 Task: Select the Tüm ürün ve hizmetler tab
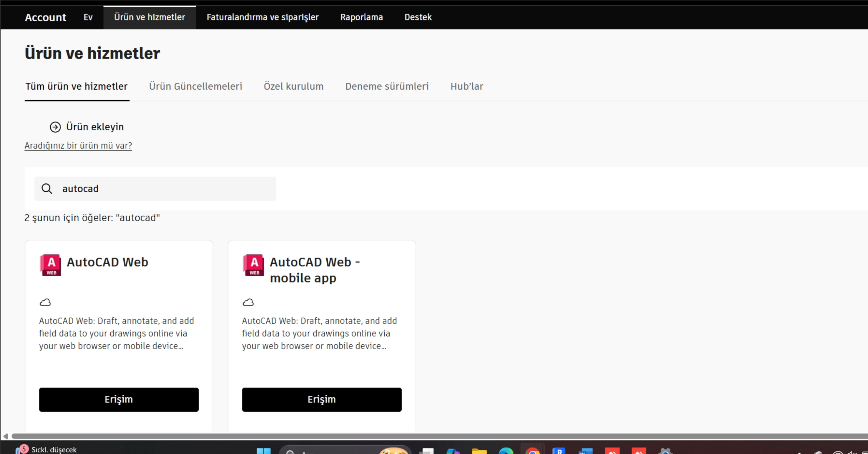click(x=77, y=87)
